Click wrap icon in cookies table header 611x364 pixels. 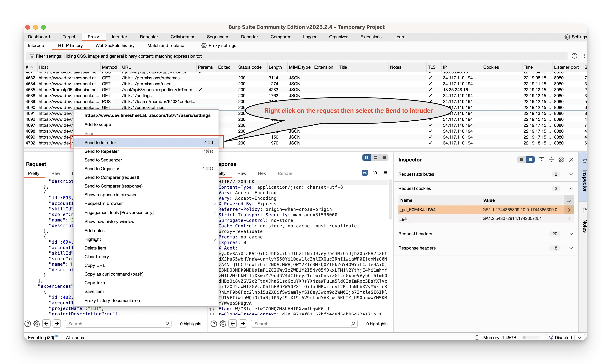[569, 200]
